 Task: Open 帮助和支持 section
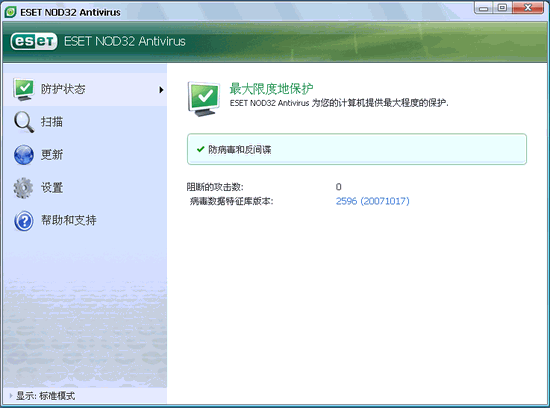pyautogui.click(x=85, y=221)
